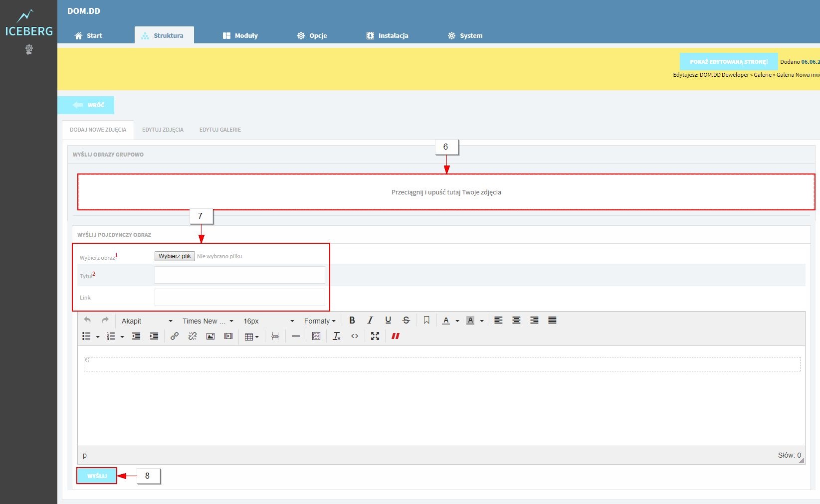Open the System menu tab
Viewport: 820px width, 504px height.
465,35
